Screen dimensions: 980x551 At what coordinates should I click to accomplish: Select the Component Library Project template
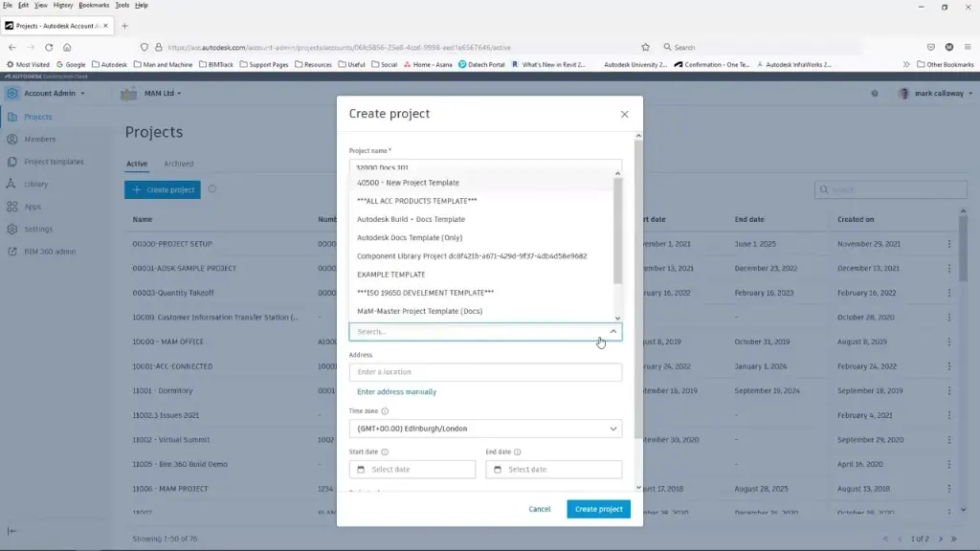481,256
